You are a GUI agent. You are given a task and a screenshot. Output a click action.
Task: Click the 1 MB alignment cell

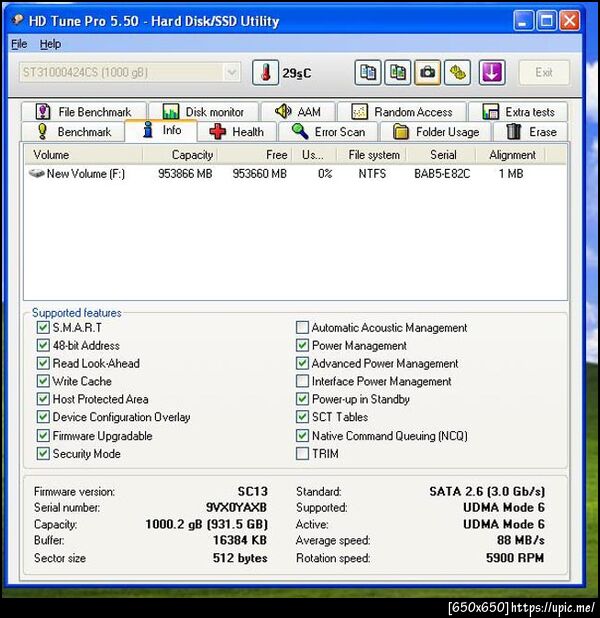pyautogui.click(x=511, y=173)
